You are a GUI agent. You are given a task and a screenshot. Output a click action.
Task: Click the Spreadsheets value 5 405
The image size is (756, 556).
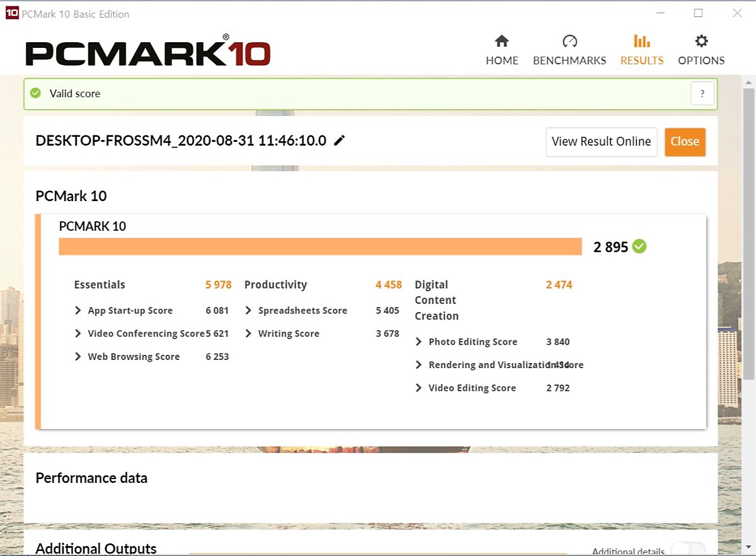click(387, 310)
